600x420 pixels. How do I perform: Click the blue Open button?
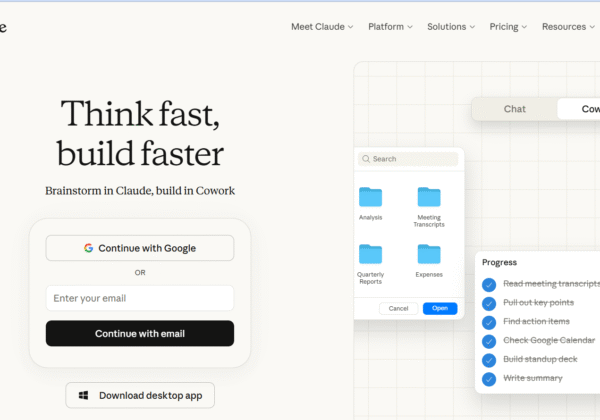tap(440, 308)
